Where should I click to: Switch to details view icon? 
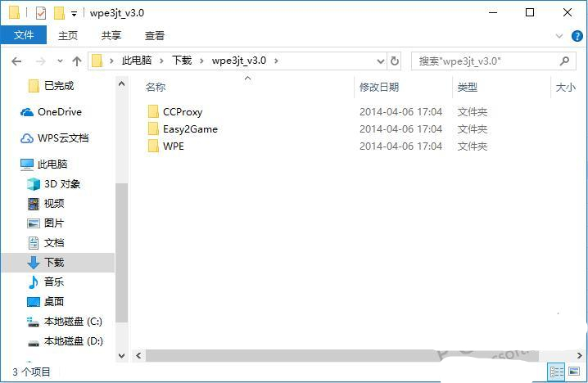[x=557, y=372]
